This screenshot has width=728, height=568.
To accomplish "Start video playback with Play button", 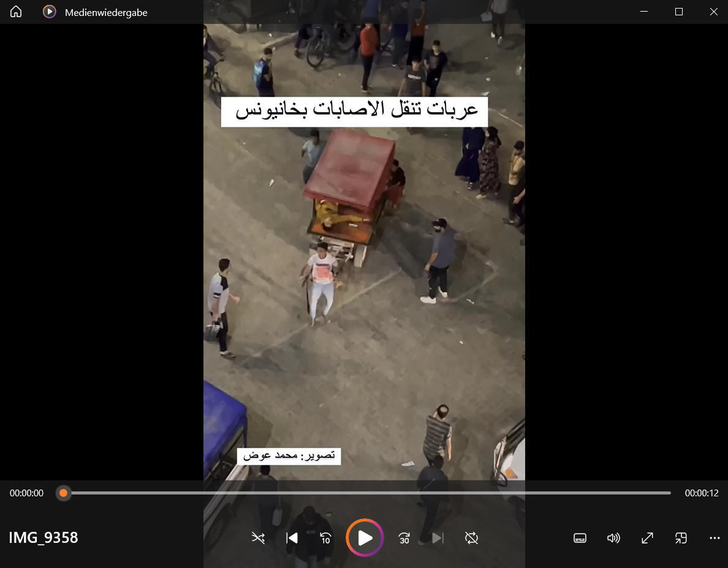I will pyautogui.click(x=365, y=538).
